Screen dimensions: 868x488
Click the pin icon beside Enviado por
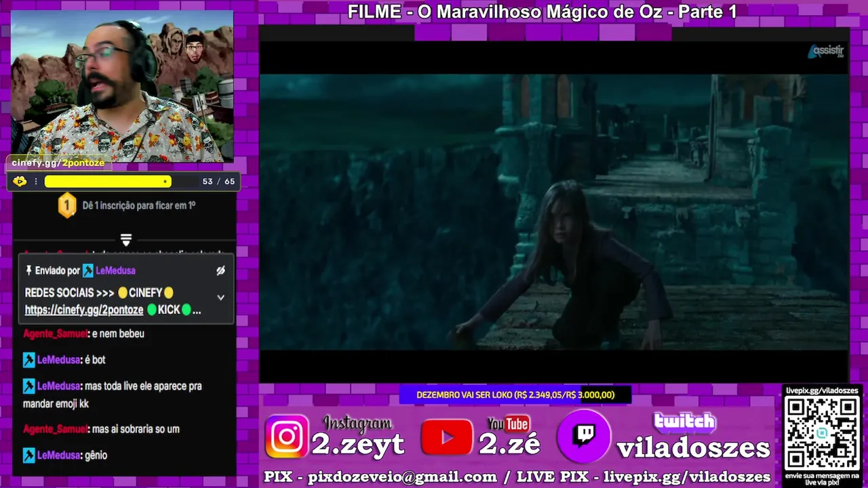[x=28, y=270]
